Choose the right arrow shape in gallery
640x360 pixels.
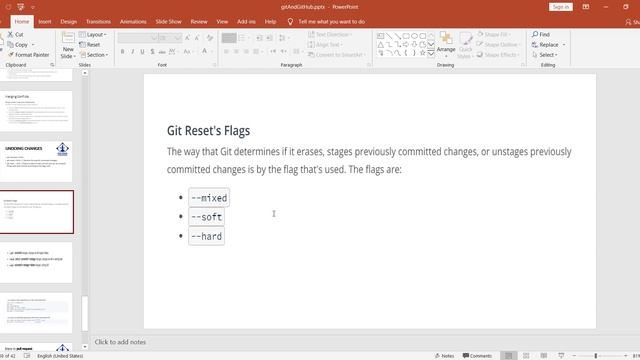406,44
